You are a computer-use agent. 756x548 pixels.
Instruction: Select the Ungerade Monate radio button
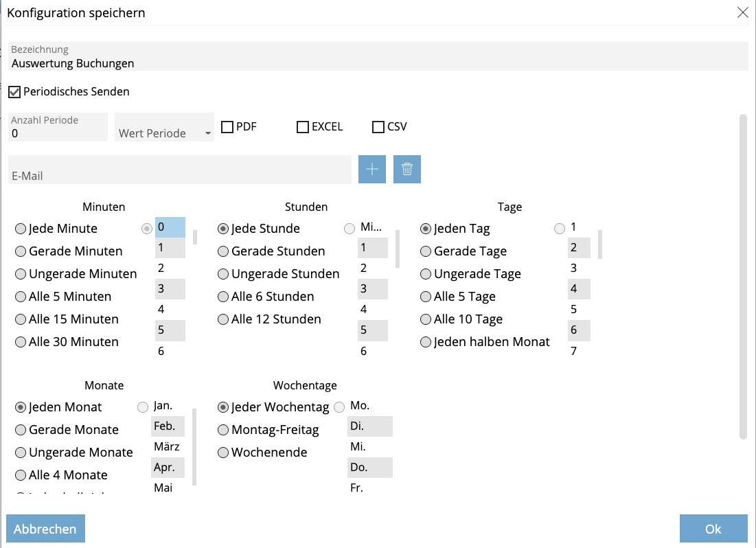(21, 453)
